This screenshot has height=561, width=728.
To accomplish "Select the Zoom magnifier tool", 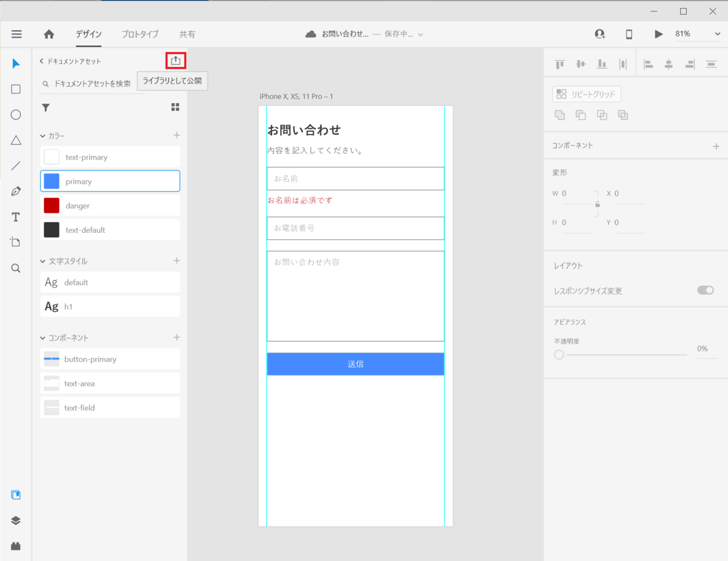I will point(16,268).
